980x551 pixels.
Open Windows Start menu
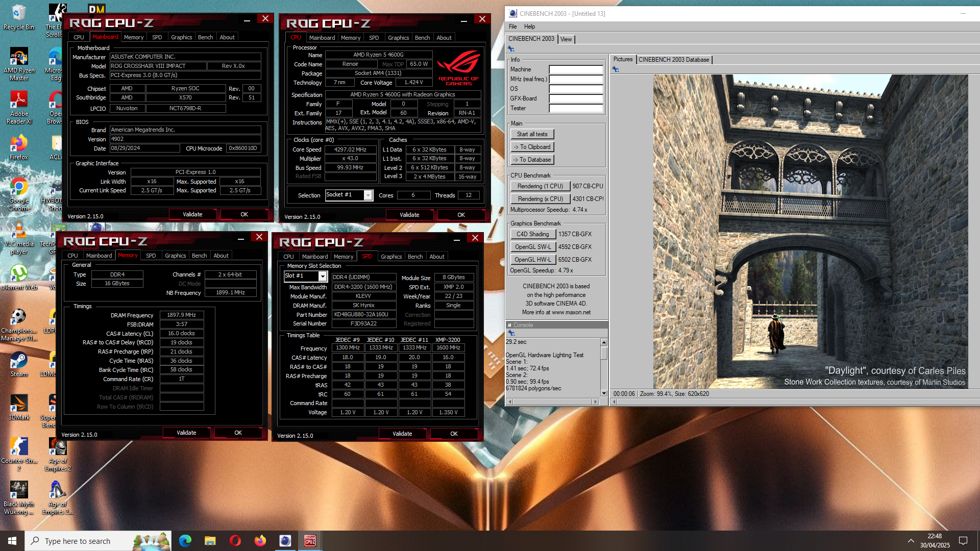[12, 541]
